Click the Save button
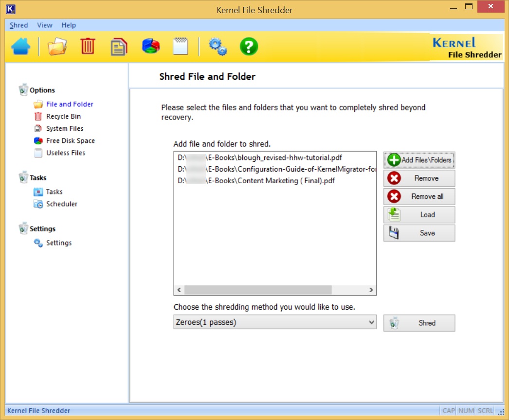Screen dimensions: 509x420 419,233
